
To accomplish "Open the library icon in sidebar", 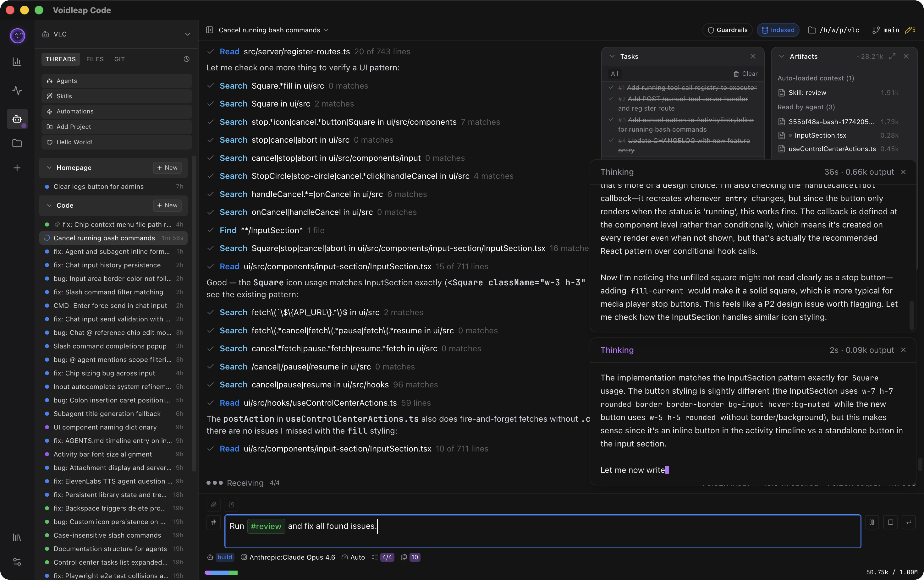I will (x=17, y=537).
